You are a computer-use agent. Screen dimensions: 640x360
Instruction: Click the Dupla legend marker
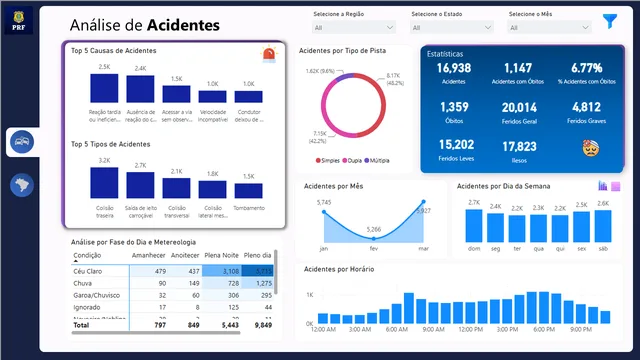pyautogui.click(x=344, y=160)
